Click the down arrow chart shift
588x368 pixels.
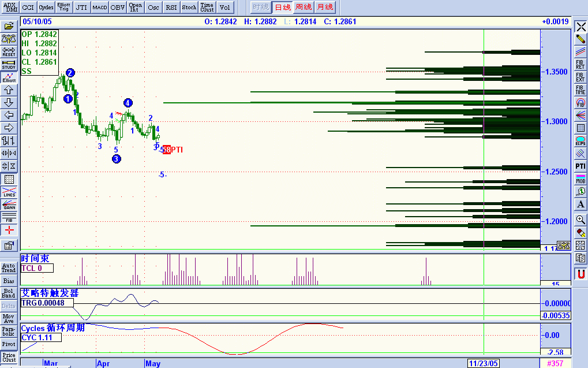coord(9,103)
